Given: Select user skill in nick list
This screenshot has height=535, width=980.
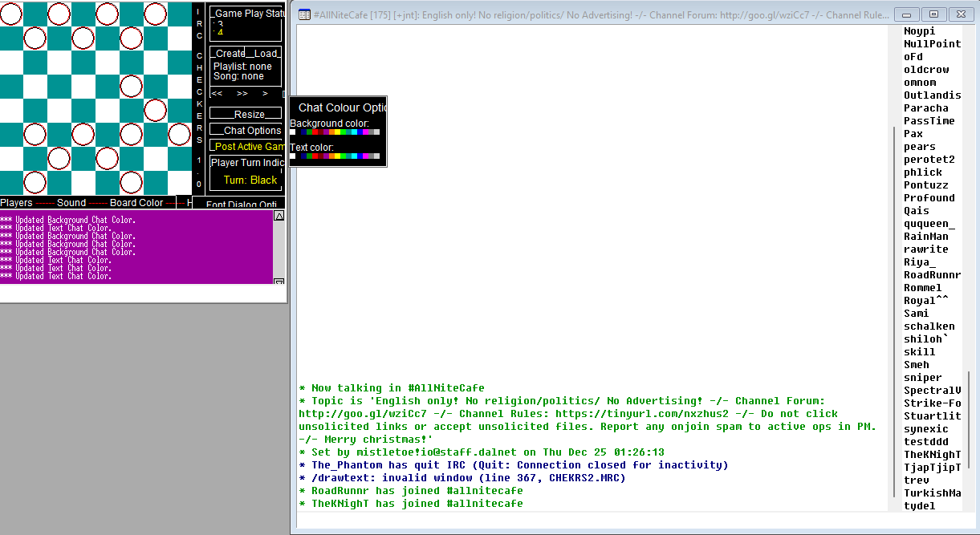Looking at the screenshot, I should tap(920, 352).
